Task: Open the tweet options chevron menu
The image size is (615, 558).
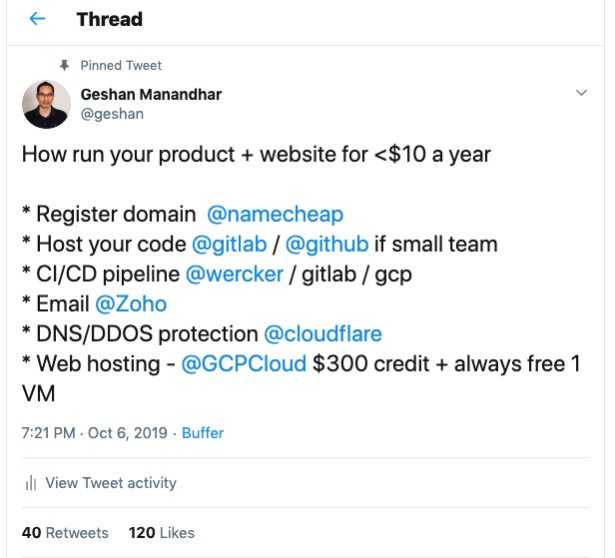Action: coord(582,93)
